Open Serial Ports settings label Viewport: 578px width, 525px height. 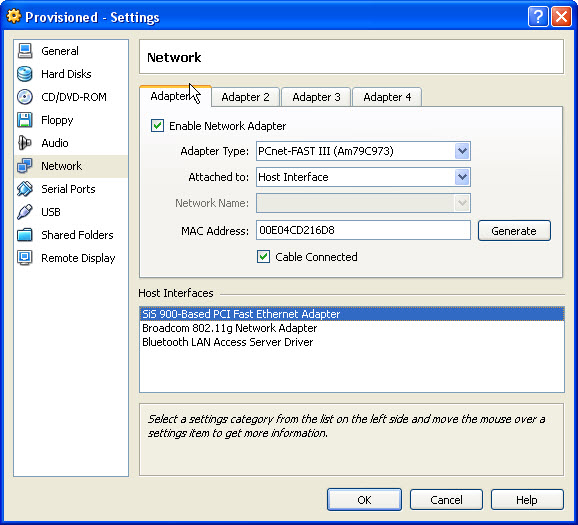point(68,189)
